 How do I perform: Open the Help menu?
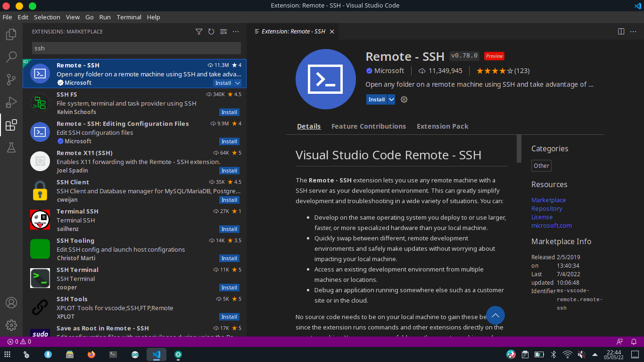[x=154, y=17]
